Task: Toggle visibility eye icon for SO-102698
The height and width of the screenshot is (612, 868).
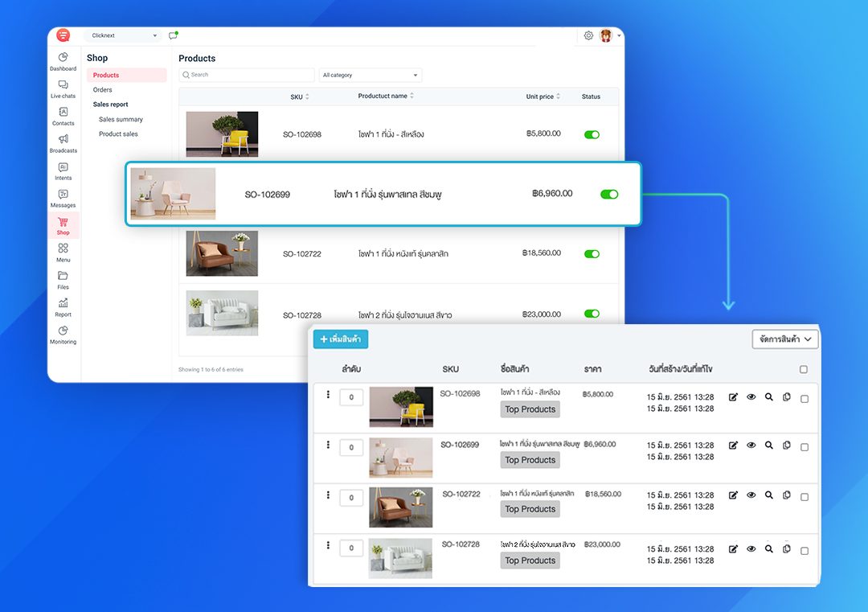Action: click(x=751, y=397)
